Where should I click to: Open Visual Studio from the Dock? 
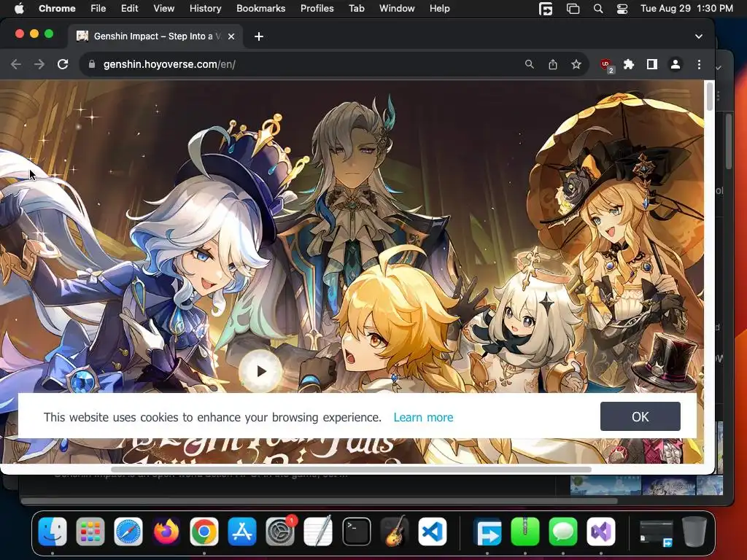(601, 532)
